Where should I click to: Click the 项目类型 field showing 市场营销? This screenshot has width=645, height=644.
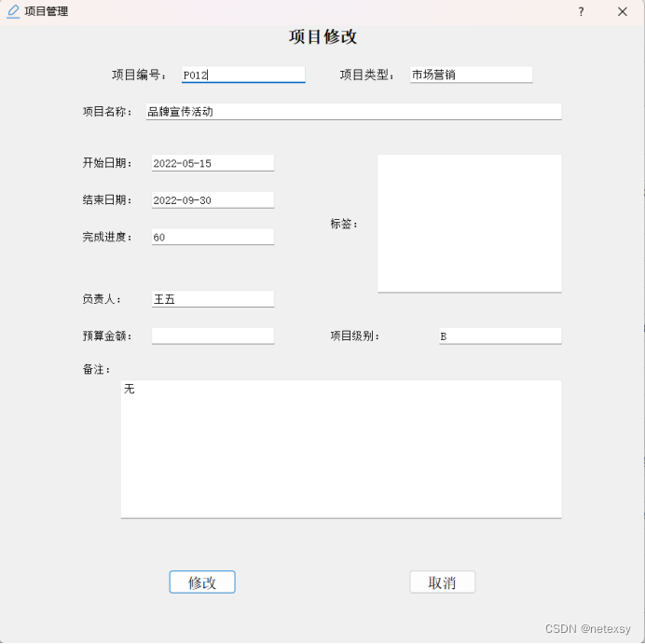tap(471, 75)
